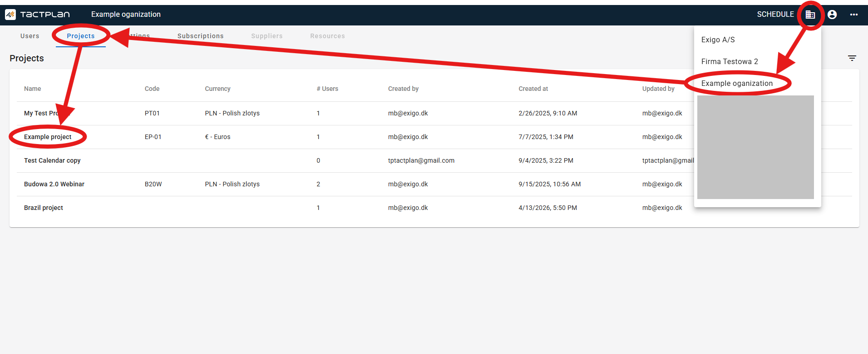Click tptactplan@gmail.com in Created by column
Screen dimensions: 868x354
421,160
